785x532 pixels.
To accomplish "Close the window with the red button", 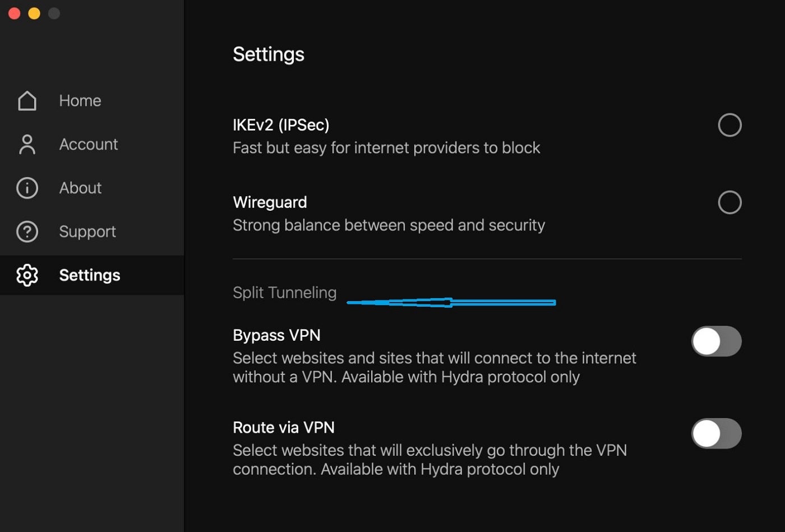I will point(15,13).
